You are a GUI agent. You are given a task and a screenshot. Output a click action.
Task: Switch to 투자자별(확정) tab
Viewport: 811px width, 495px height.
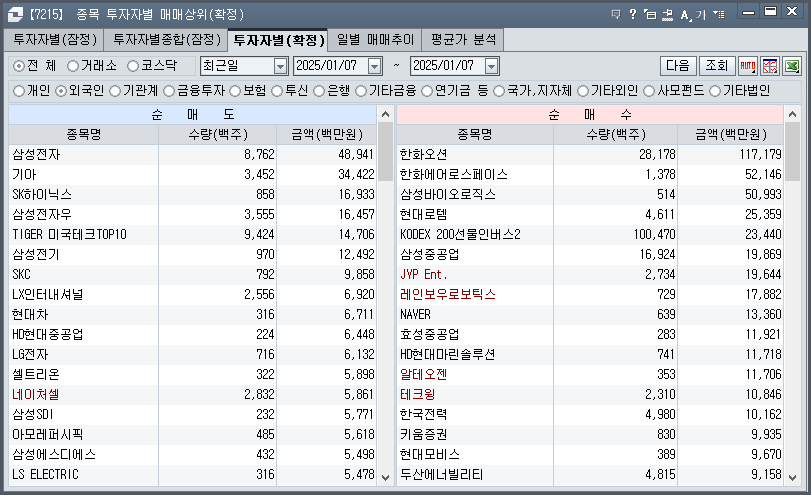point(278,40)
